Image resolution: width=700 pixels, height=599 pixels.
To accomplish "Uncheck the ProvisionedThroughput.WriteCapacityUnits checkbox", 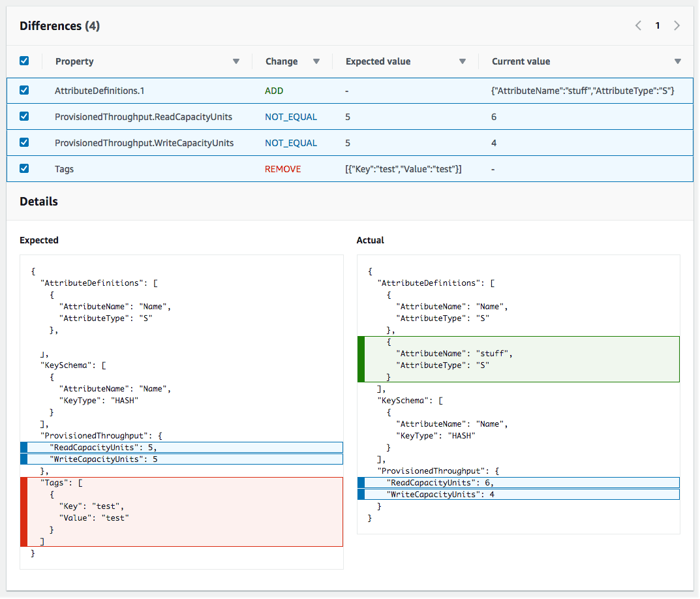I will coord(24,142).
